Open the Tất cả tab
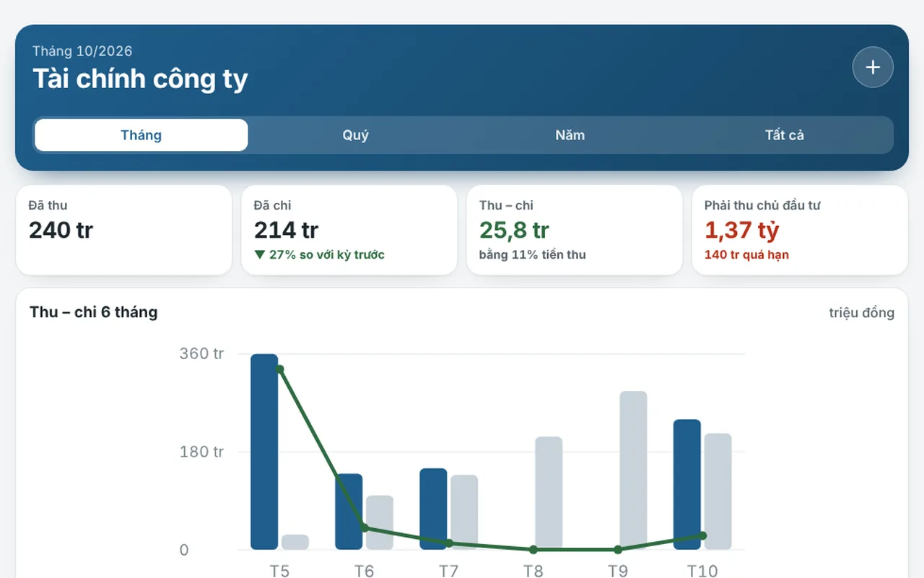924x578 pixels. [785, 135]
